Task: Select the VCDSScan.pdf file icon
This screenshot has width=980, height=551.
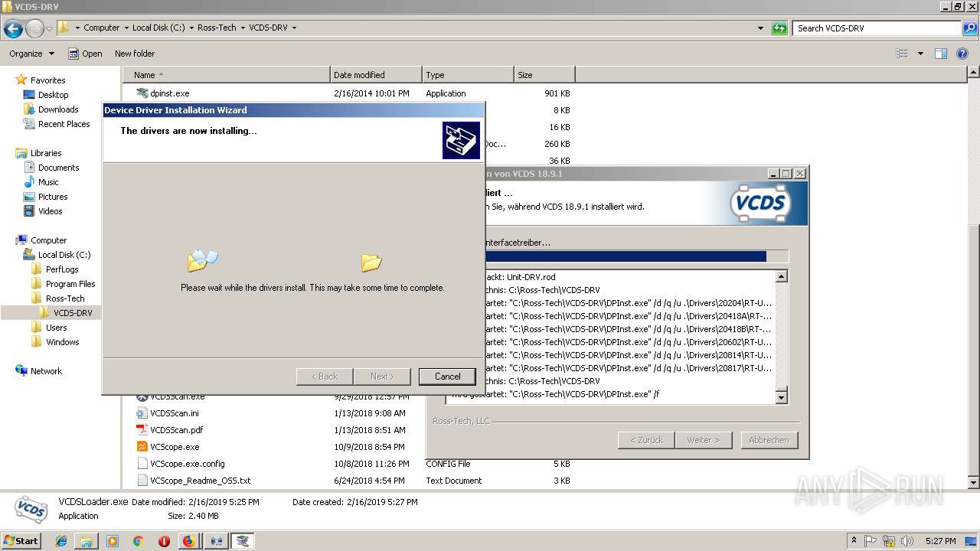Action: tap(142, 430)
